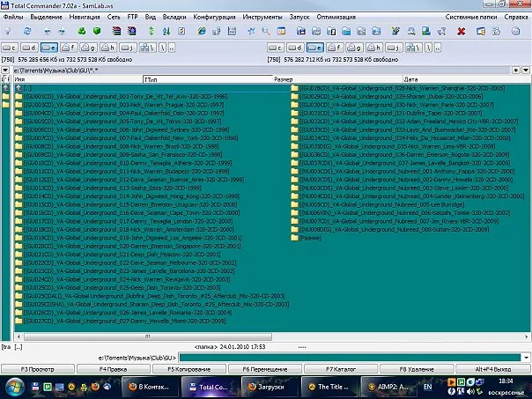532x399 pixels.
Task: Open command line history dropdown
Action: pos(526,358)
